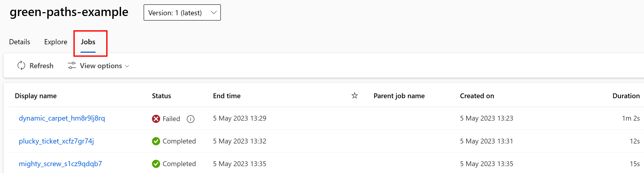Click the Duration column header
Image resolution: width=644 pixels, height=173 pixels.
coord(626,96)
